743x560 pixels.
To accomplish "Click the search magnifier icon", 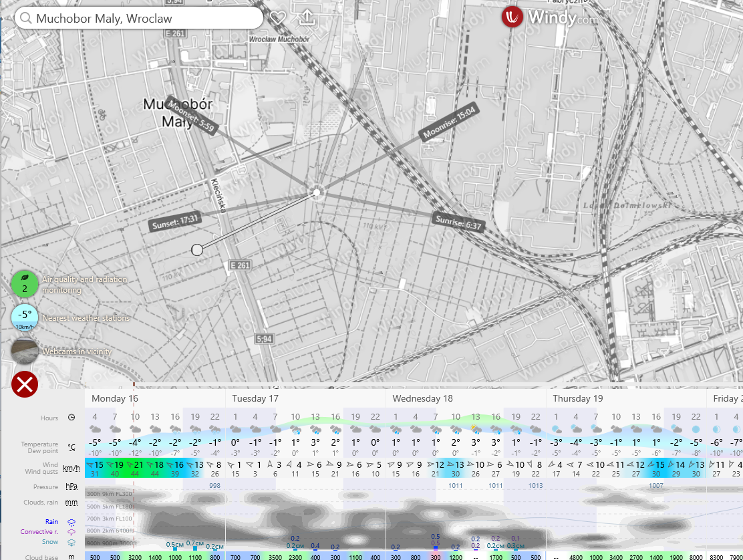I will point(26,18).
